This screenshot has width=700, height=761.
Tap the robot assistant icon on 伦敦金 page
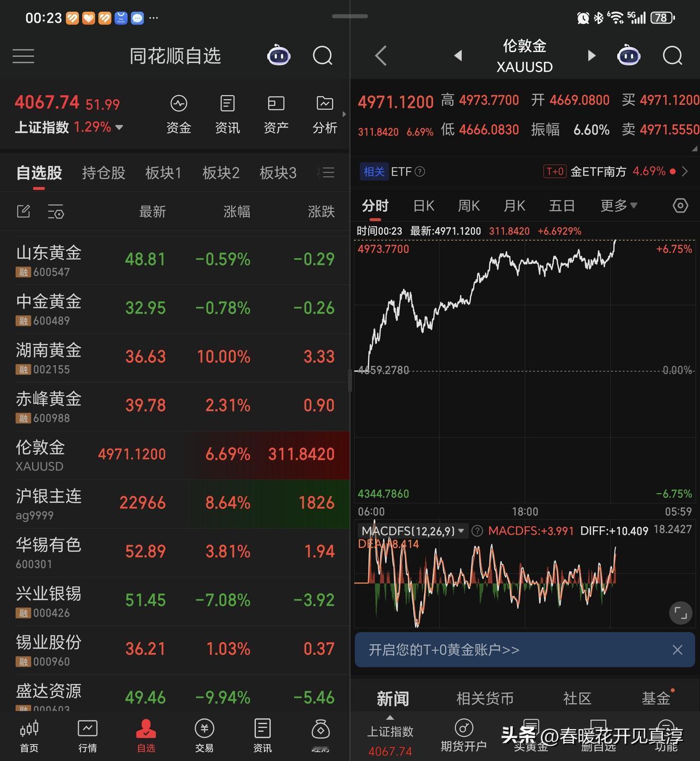pos(628,55)
